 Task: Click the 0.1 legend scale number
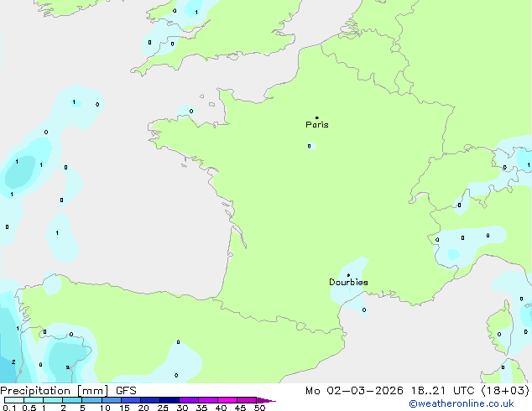10,408
